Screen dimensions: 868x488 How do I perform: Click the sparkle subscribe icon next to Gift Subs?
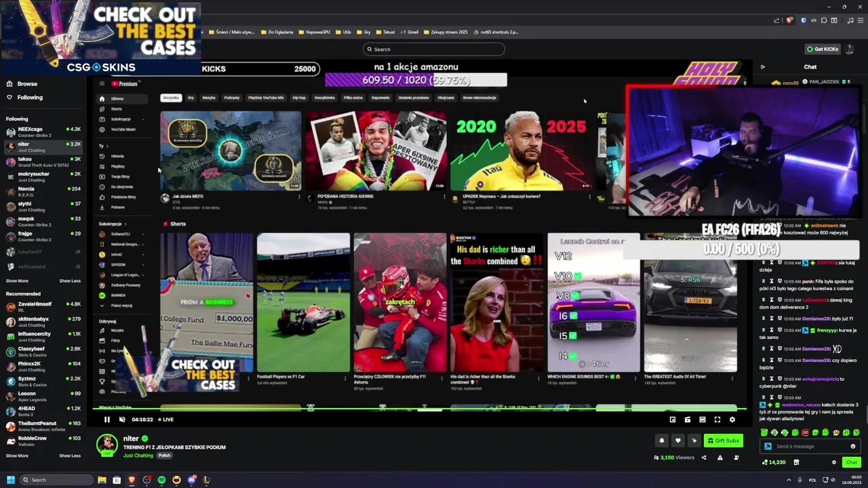pyautogui.click(x=694, y=441)
